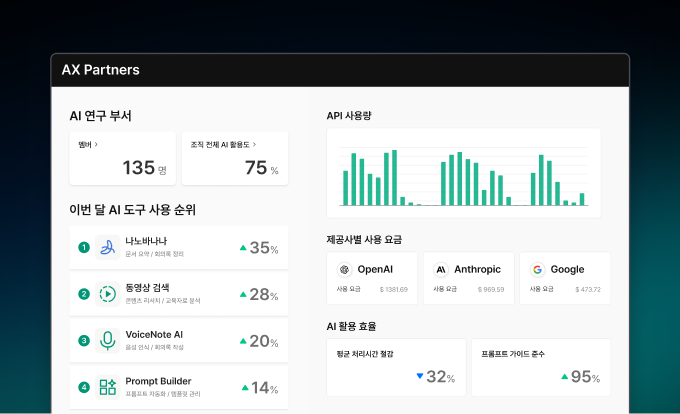This screenshot has width=680, height=414.
Task: Click the green up arrow beside 14%
Action: coord(245,388)
